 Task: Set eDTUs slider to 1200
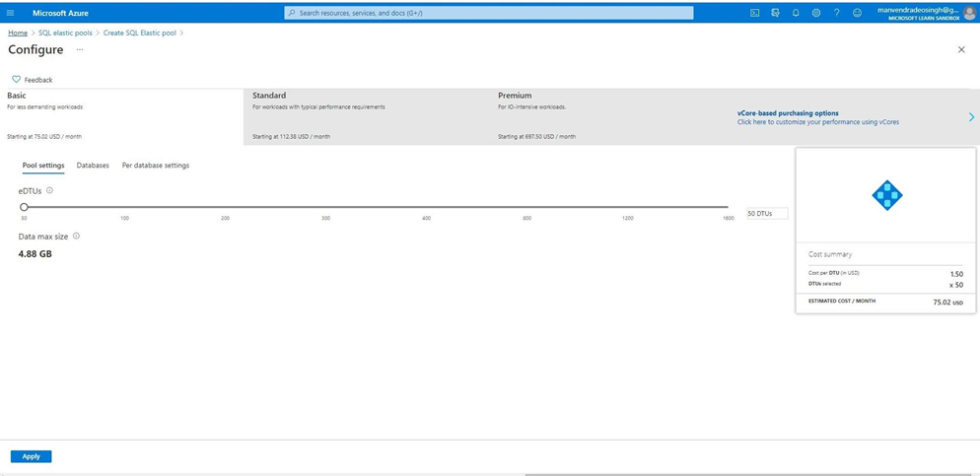coord(627,207)
